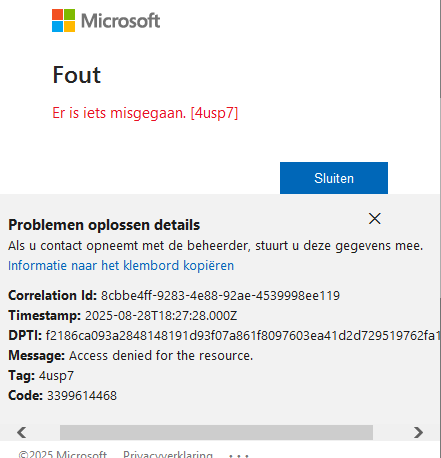Click the Access denied for the resource message
The width and height of the screenshot is (441, 458).
[161, 356]
